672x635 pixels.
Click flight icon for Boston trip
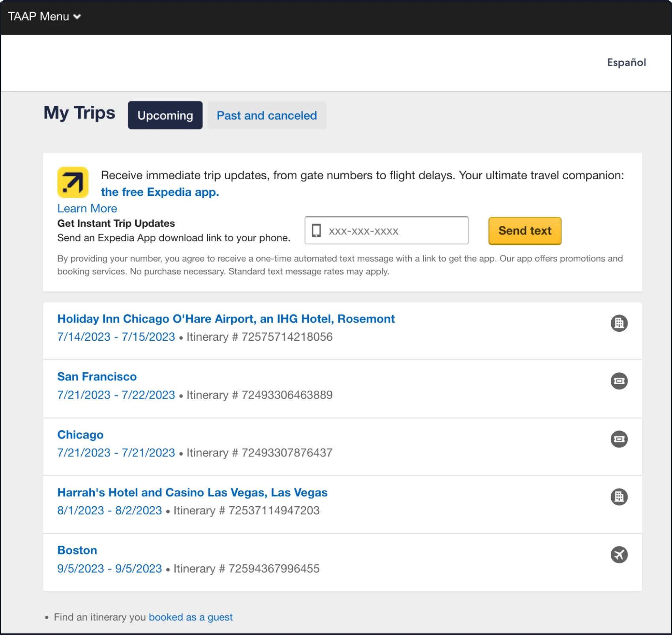[x=619, y=555]
